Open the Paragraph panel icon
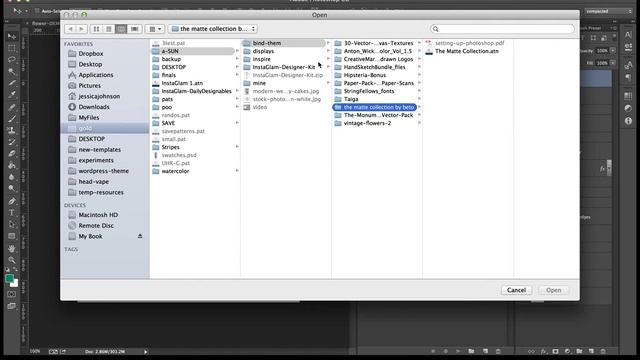640x360 pixels. click(x=628, y=78)
